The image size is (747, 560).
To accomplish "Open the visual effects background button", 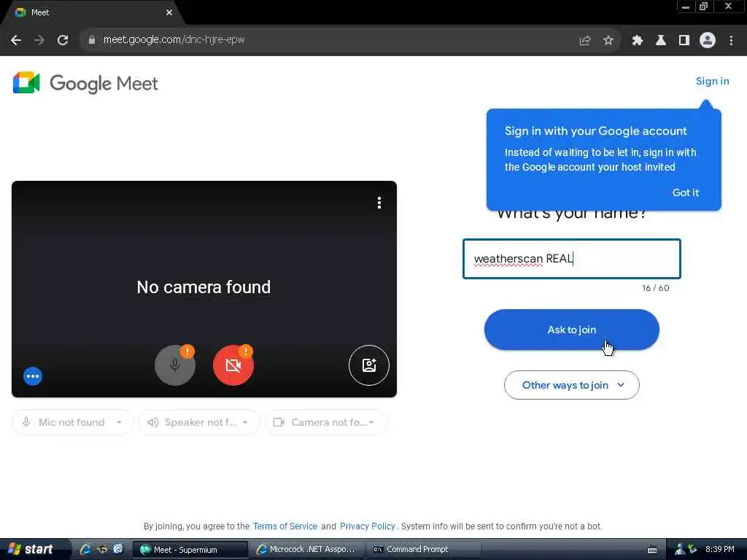I will [368, 365].
